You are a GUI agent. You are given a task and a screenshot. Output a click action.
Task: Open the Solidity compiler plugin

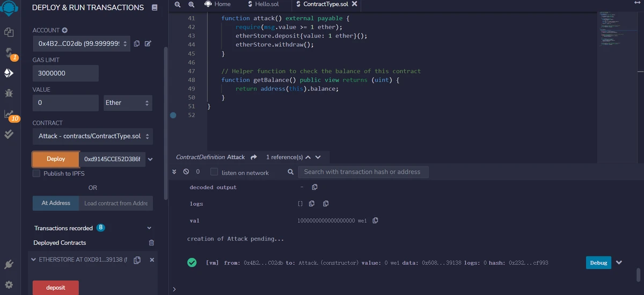coord(9,53)
